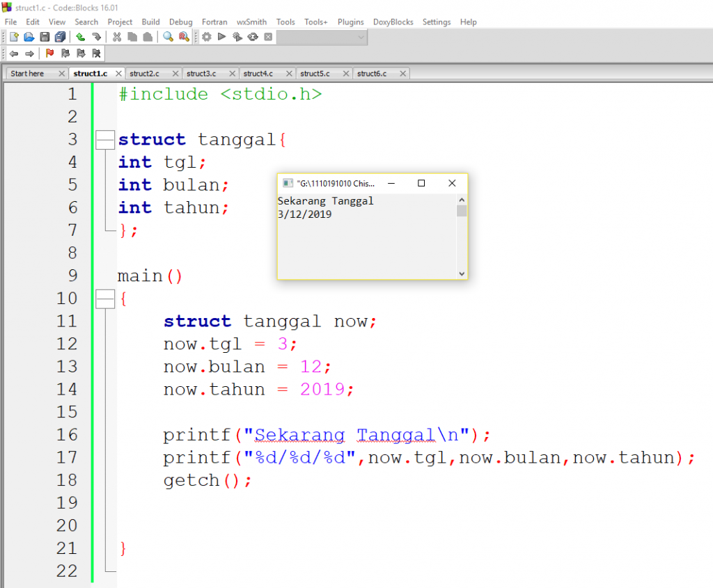The width and height of the screenshot is (713, 588).
Task: Minimize the console output window
Action: pyautogui.click(x=391, y=183)
